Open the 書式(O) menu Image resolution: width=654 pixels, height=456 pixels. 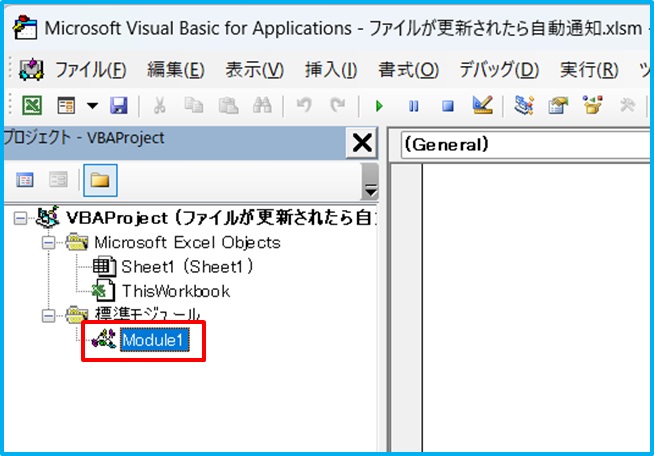pos(408,70)
